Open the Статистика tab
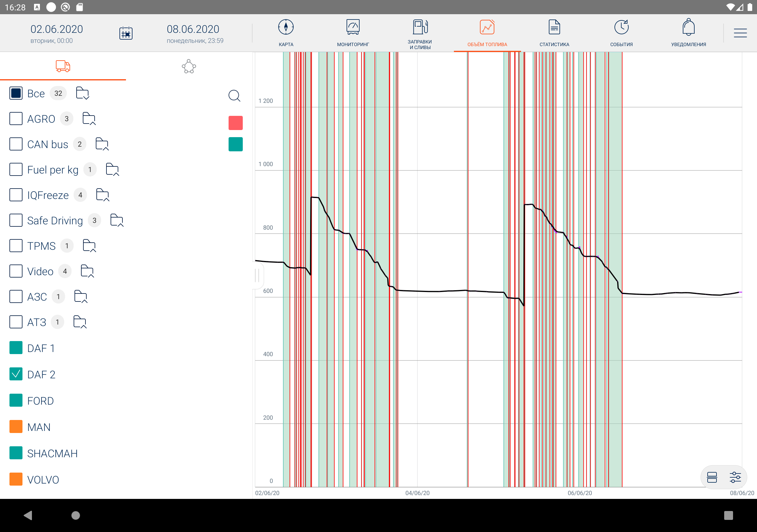The width and height of the screenshot is (757, 532). tap(554, 33)
